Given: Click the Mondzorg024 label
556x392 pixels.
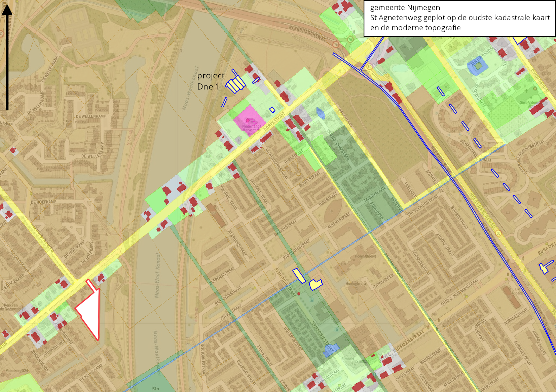Looking at the screenshot, I should coord(17,371).
